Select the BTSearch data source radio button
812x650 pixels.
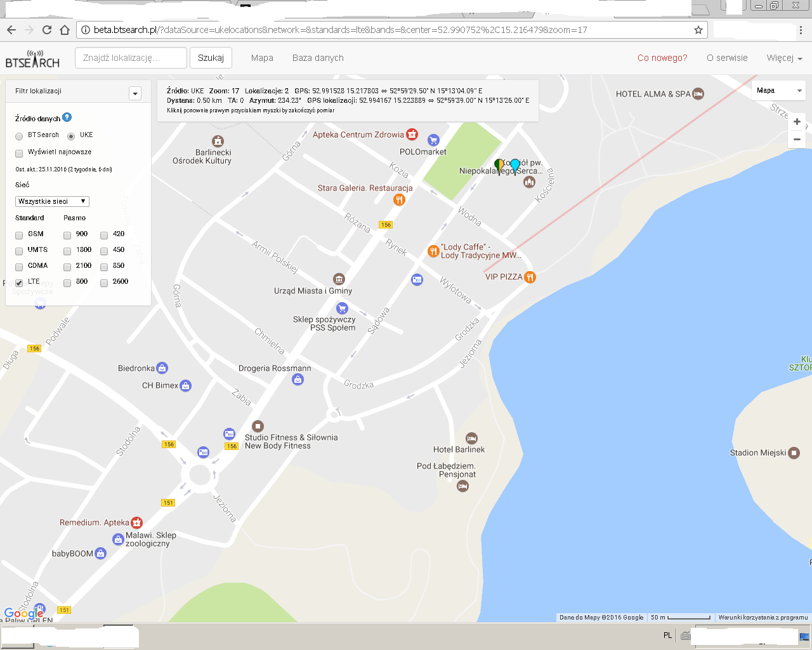tap(19, 136)
